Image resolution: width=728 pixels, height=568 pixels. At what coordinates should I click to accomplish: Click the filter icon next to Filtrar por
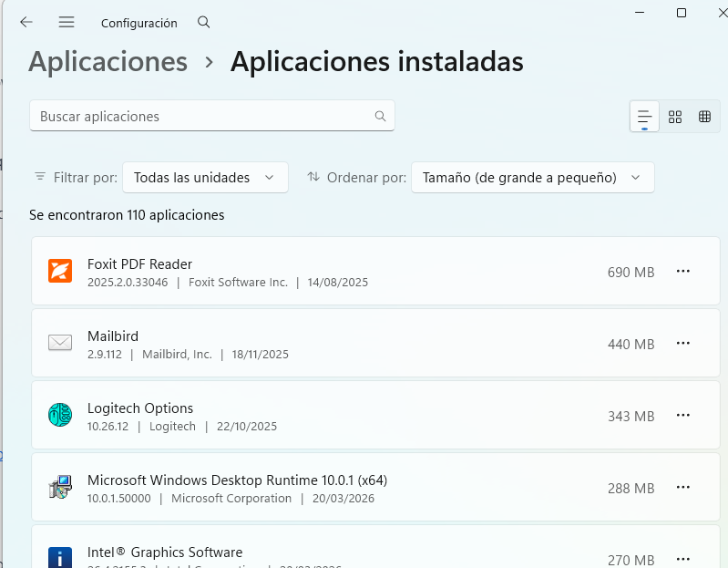point(40,177)
